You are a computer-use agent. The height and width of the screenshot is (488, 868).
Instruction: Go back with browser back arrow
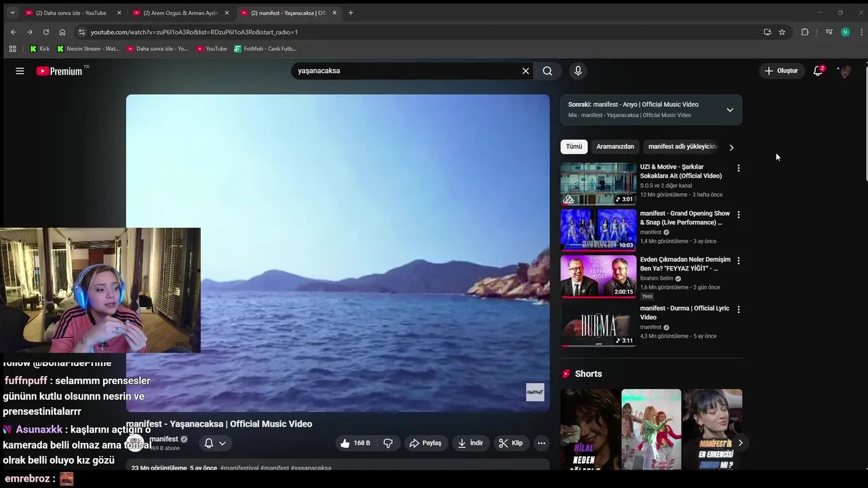click(13, 32)
